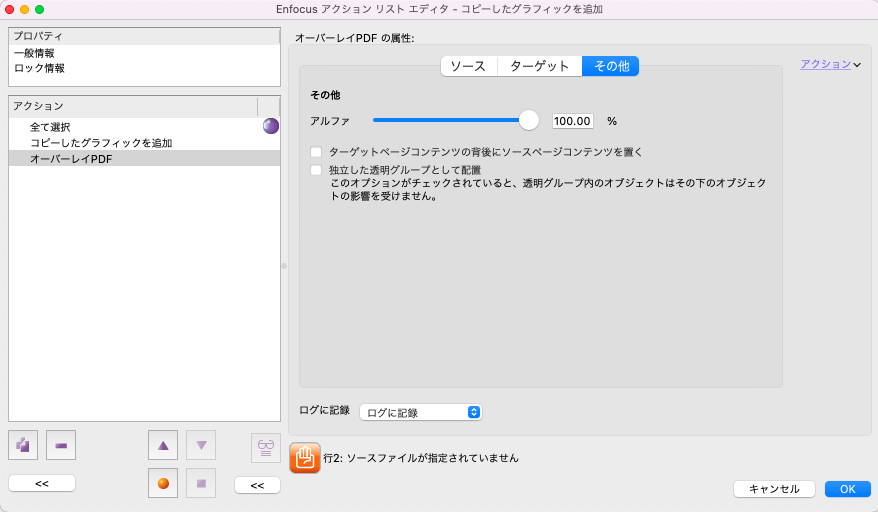Click the purple stop square button
This screenshot has width=878, height=512.
pos(201,483)
